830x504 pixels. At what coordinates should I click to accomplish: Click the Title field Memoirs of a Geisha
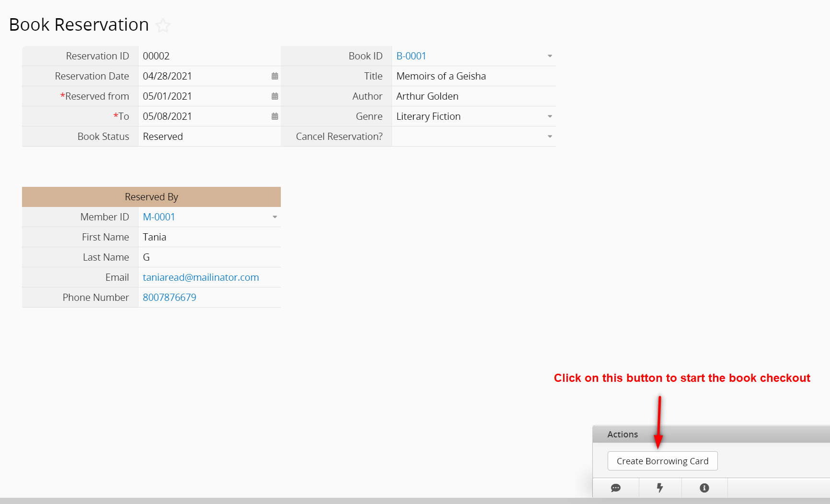tap(473, 76)
